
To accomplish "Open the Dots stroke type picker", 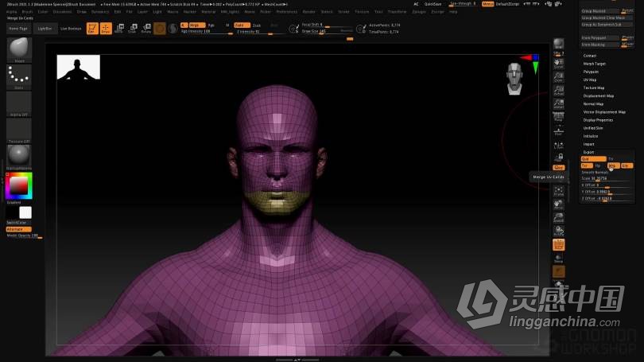I will tap(19, 76).
